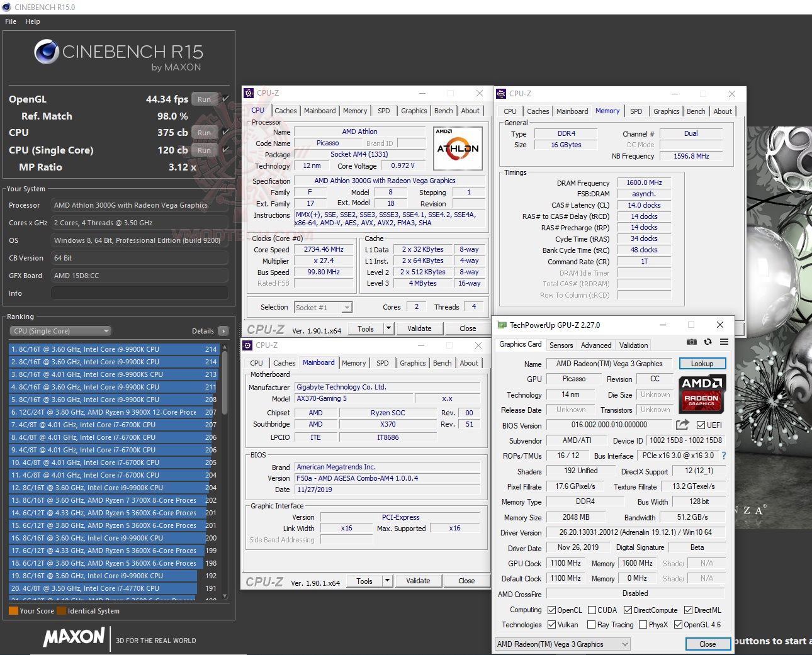Viewport: 812px width, 655px height.
Task: Click the GPU-Z screenshot camera icon
Action: [692, 342]
